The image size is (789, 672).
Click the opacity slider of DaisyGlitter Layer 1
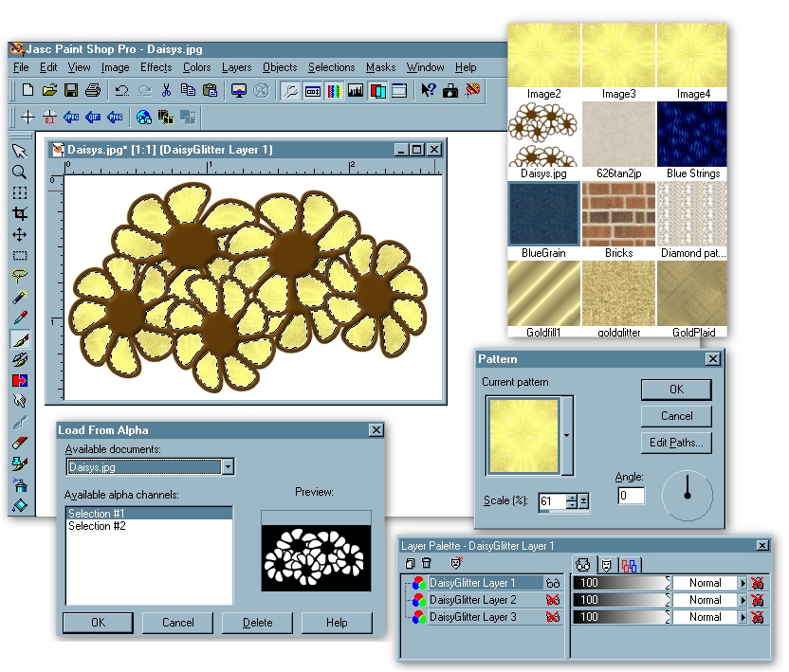pos(621,583)
